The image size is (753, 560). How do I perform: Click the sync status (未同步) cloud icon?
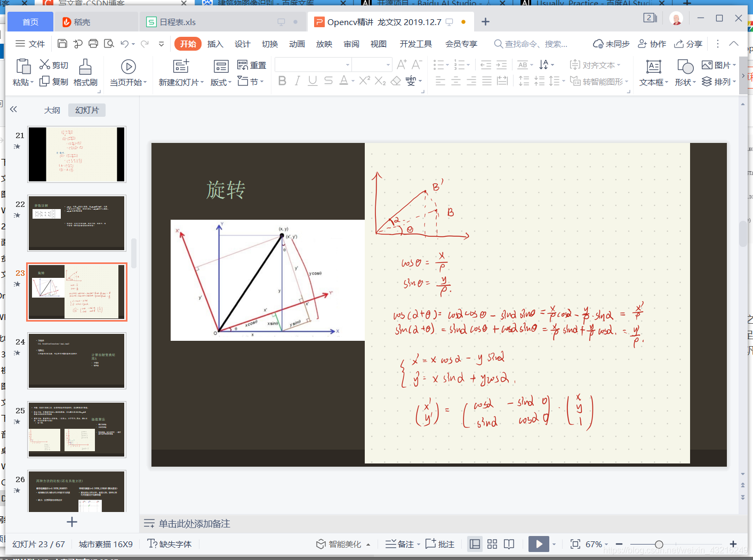[x=598, y=44]
